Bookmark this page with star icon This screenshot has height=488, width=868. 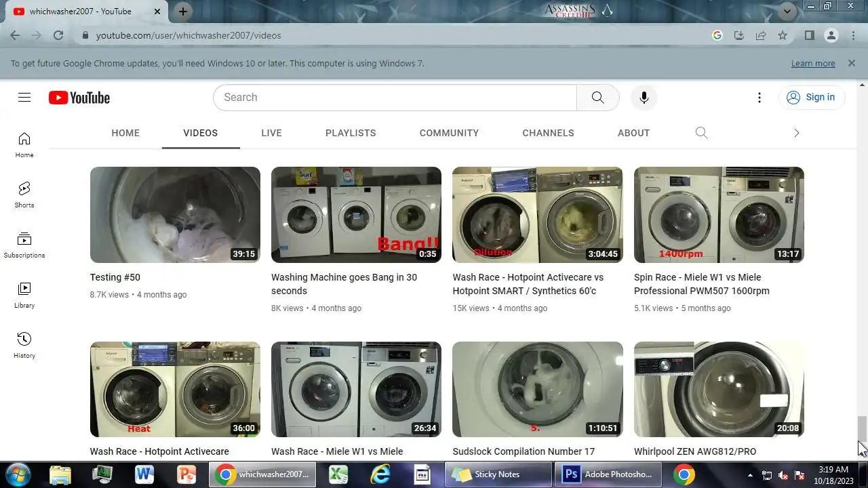(783, 35)
